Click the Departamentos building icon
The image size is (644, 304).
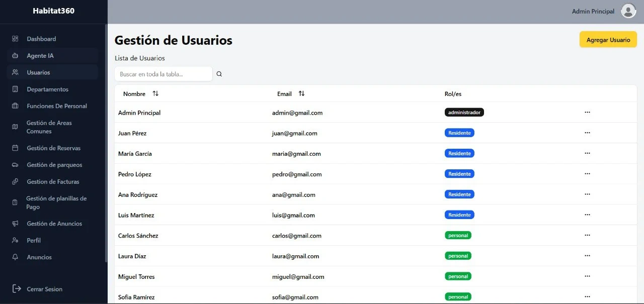[x=15, y=89]
